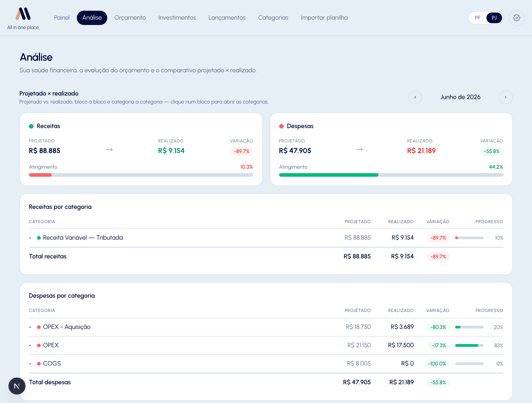This screenshot has height=403, width=532.
Task: Open the Lançamentos tab
Action: (x=227, y=18)
